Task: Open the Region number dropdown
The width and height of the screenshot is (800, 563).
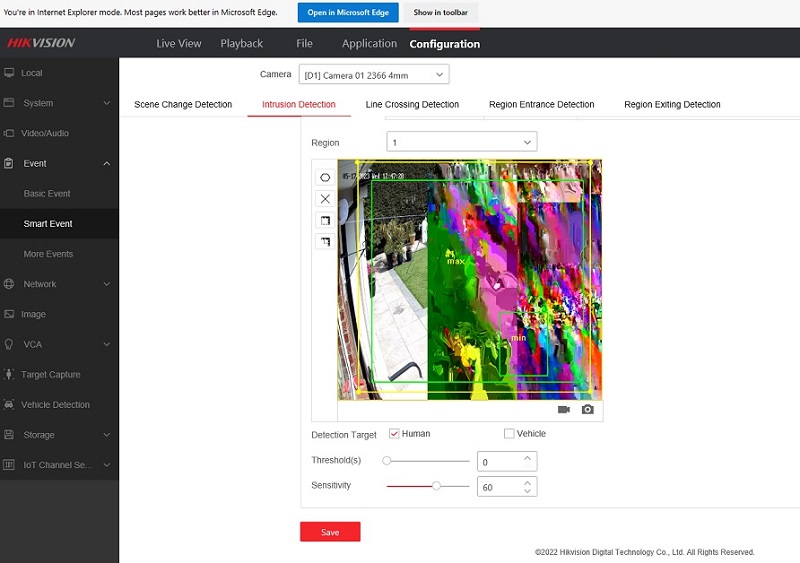Action: coord(461,143)
